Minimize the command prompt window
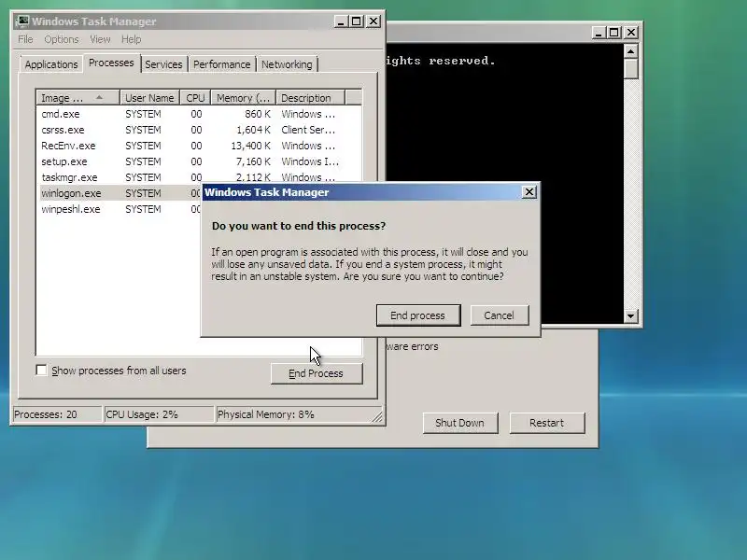747x560 pixels. [599, 33]
